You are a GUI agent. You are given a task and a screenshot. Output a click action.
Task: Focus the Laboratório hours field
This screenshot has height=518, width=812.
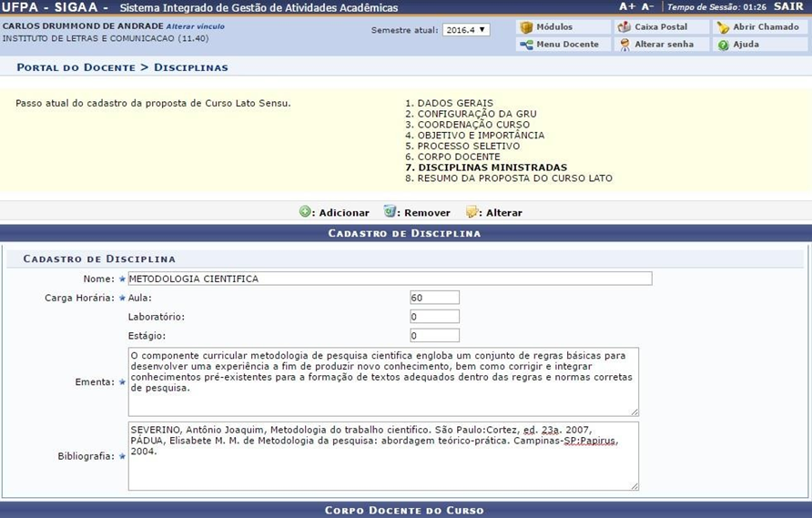(x=434, y=317)
